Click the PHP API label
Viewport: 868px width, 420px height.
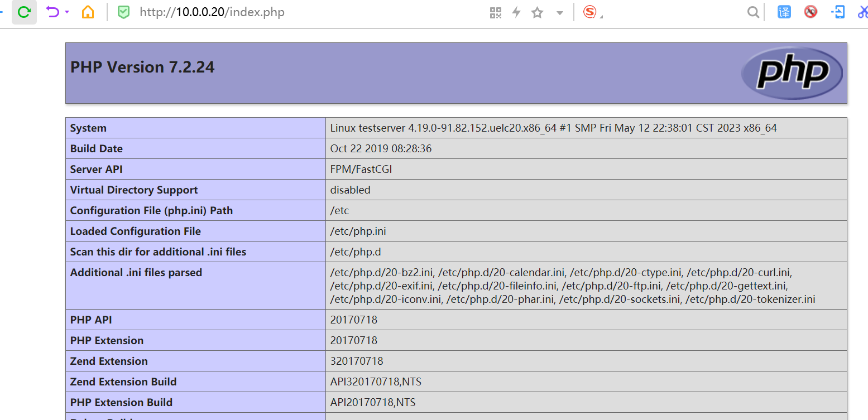[x=91, y=320]
